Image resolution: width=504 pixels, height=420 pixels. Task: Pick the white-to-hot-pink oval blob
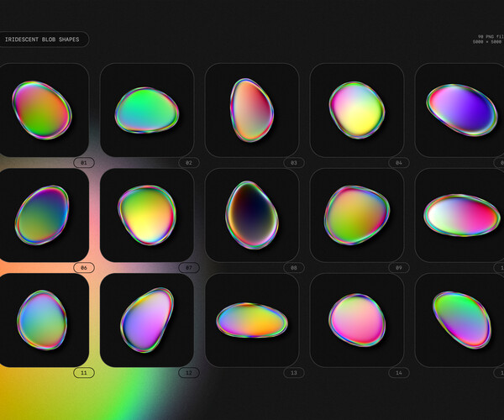coord(462,215)
